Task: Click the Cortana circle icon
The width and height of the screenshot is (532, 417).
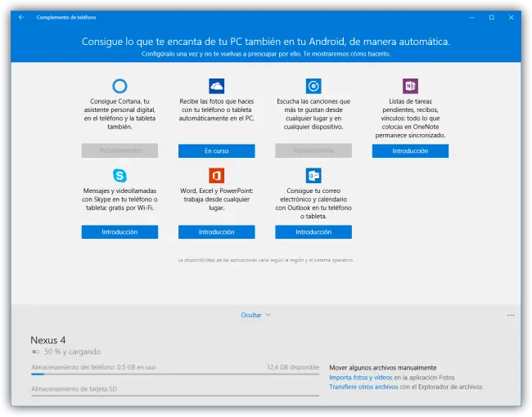Action: [119, 86]
